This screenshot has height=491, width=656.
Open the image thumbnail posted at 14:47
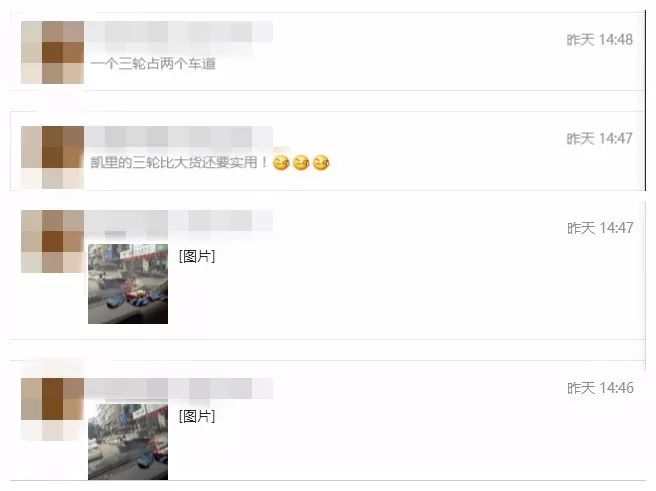coord(128,284)
